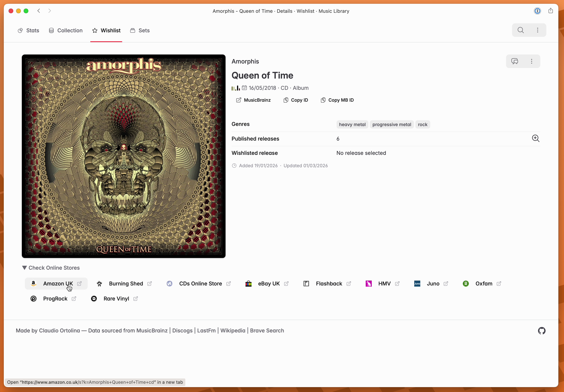Click external-link icon after Rare Vinyl
The width and height of the screenshot is (564, 392).
pyautogui.click(x=135, y=299)
